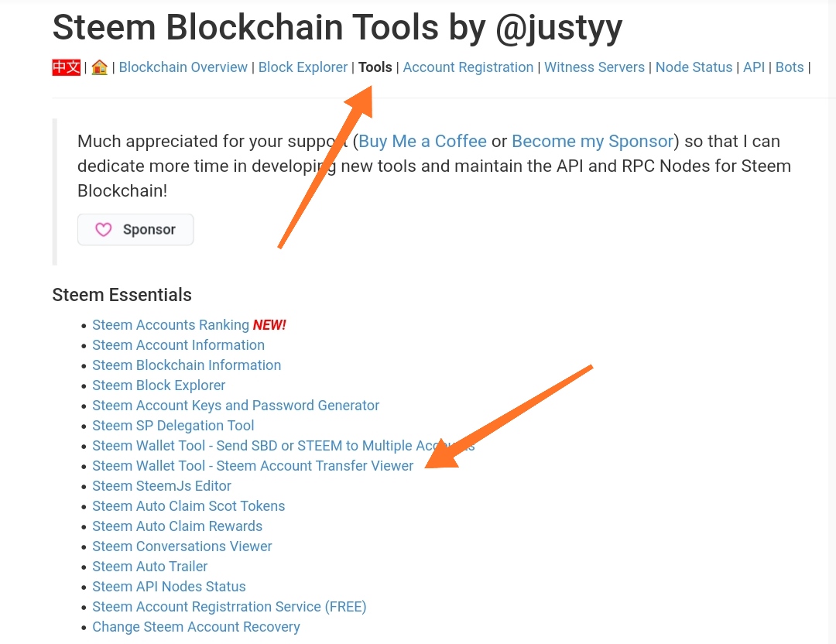
Task: Click the heart icon in Sponsor button
Action: (x=104, y=230)
